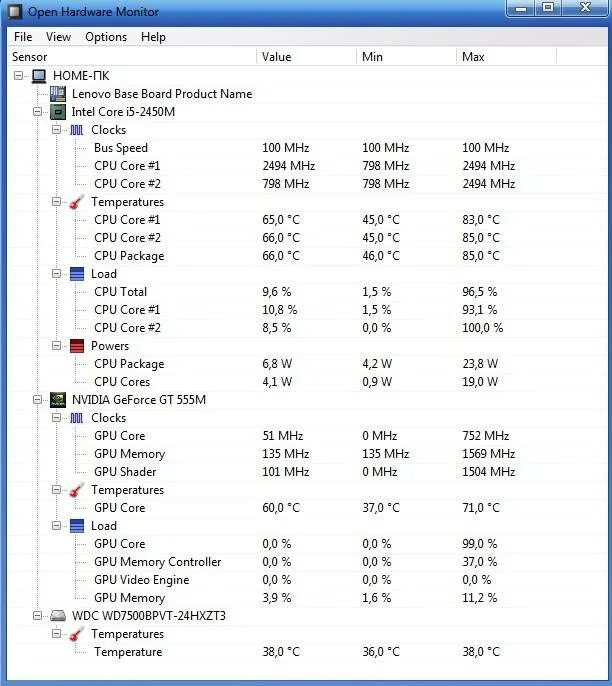Collapse the WDC hard drive Temperatures group
Screen dimensions: 612x686
(56, 634)
